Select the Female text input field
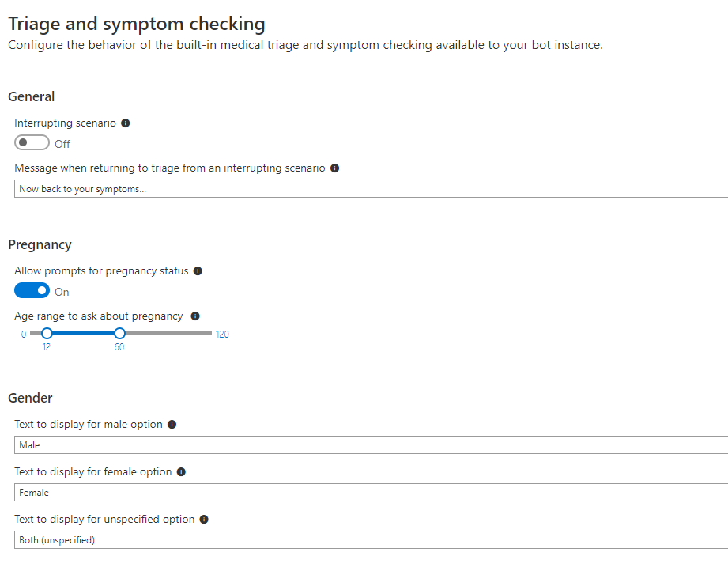Viewport: 728px width, 571px height. [x=371, y=493]
